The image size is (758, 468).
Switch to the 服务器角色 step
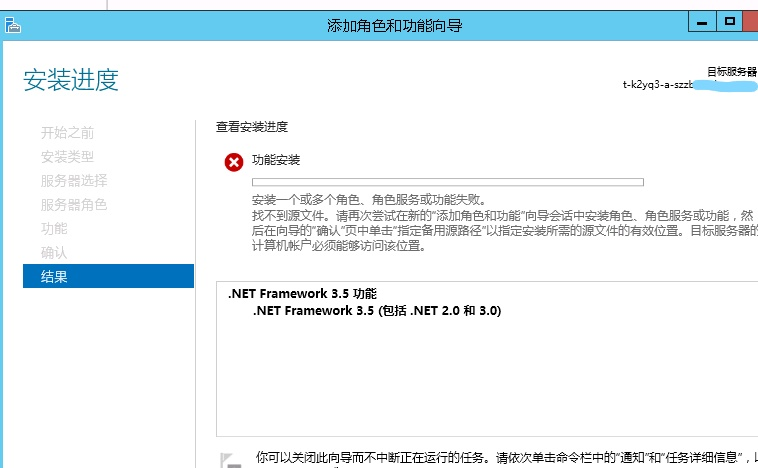[x=74, y=205]
